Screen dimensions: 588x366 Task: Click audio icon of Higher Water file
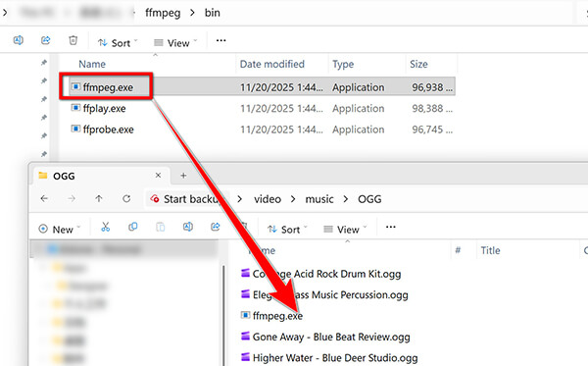point(245,357)
